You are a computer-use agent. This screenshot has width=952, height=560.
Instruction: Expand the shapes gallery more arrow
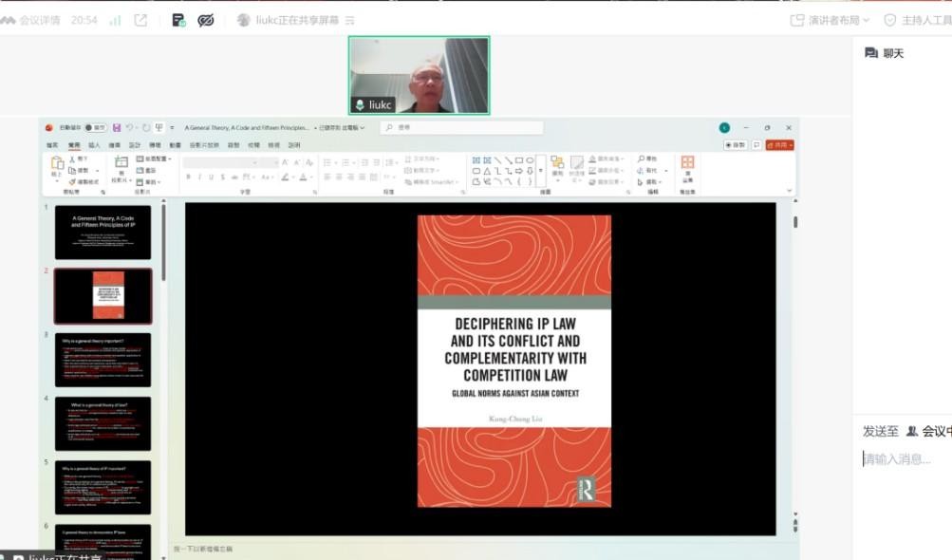[x=540, y=171]
